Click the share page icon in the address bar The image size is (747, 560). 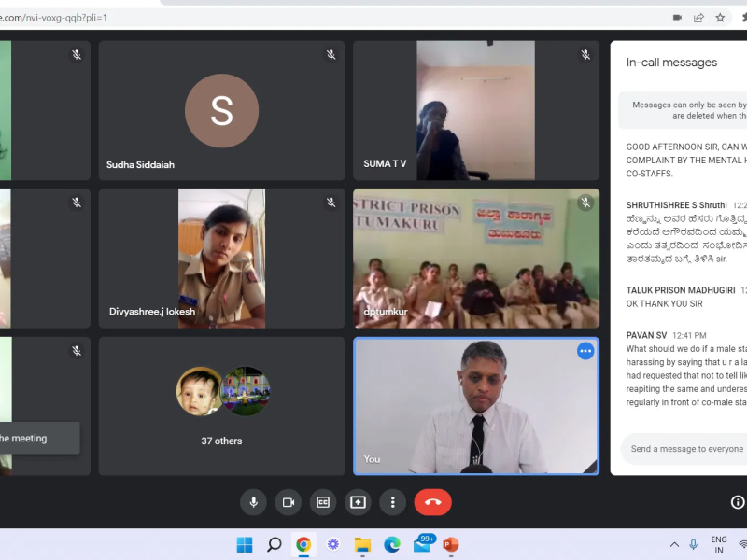click(x=698, y=18)
